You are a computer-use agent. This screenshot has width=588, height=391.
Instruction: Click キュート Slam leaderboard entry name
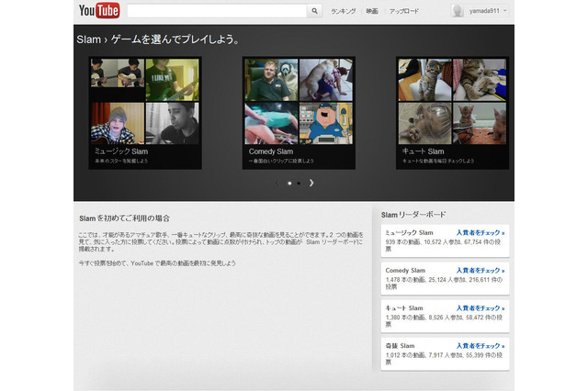click(404, 308)
